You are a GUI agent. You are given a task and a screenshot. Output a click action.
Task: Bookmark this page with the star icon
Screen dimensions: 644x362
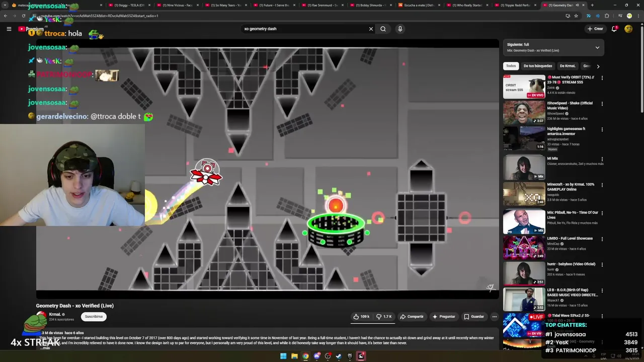tap(576, 16)
